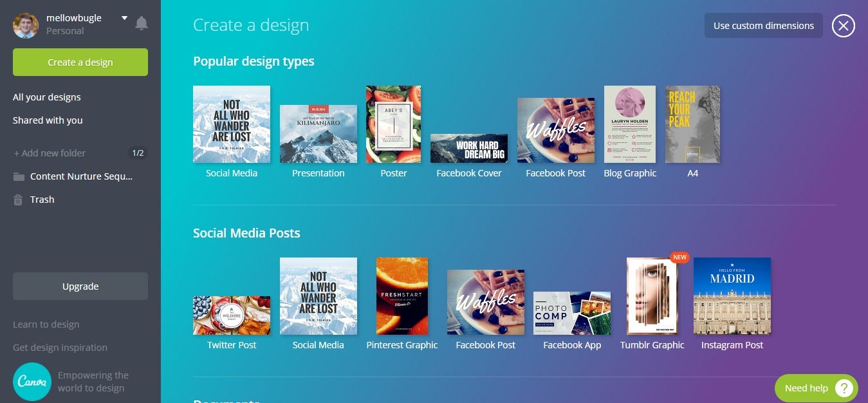
Task: Open the notifications bell icon
Action: point(142,24)
